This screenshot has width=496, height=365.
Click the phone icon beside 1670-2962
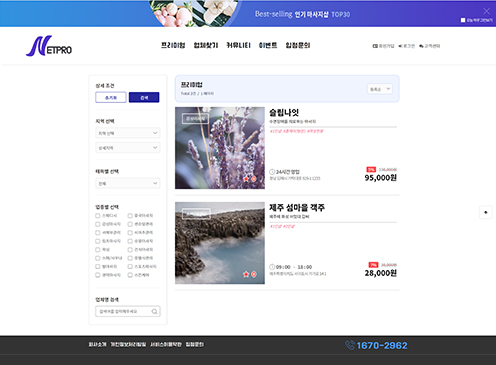(350, 345)
